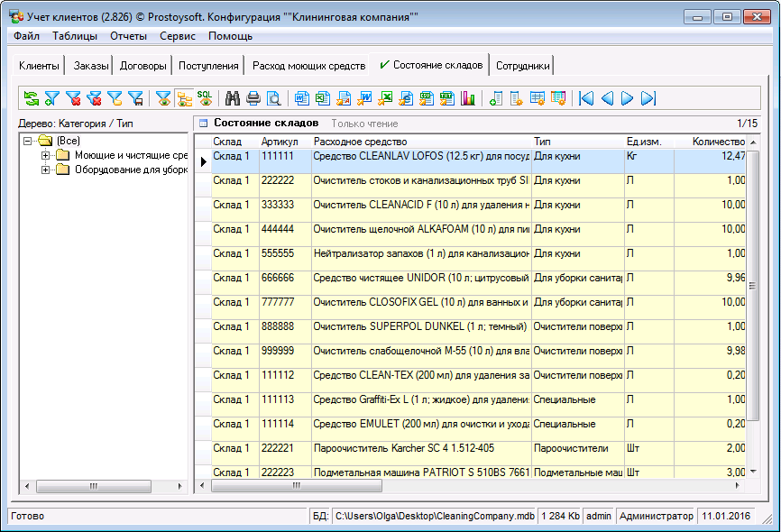This screenshot has height=532, width=781.
Task: Click the table's horizontal scrollbar thumb
Action: 297,486
